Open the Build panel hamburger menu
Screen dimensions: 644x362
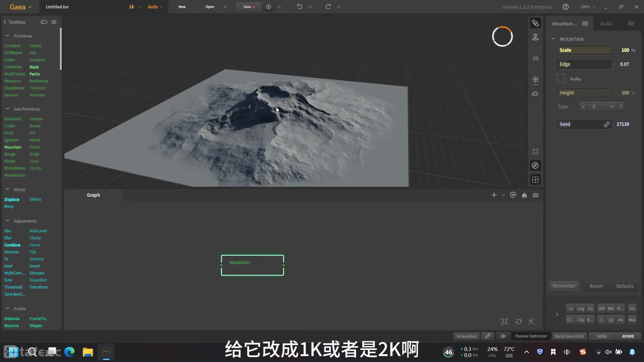(631, 23)
